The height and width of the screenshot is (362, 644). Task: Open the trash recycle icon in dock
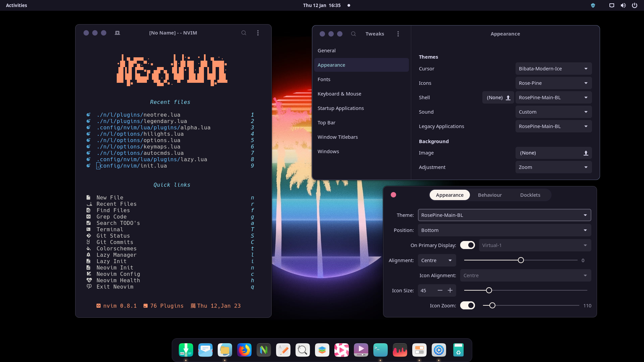pyautogui.click(x=458, y=350)
